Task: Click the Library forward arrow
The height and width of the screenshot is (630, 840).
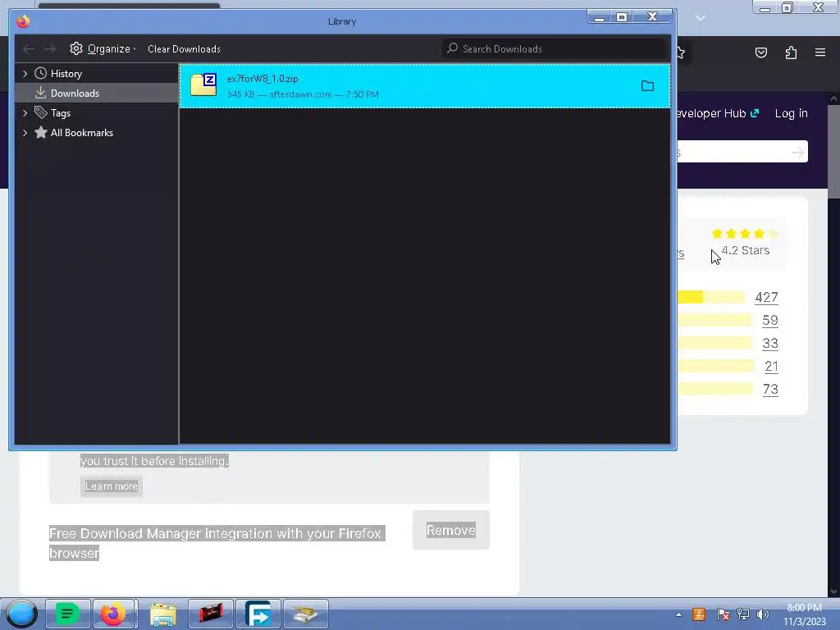Action: click(50, 48)
